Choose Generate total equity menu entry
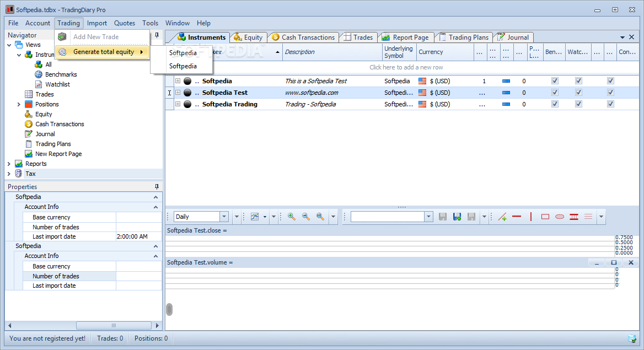The image size is (644, 350). (x=103, y=52)
